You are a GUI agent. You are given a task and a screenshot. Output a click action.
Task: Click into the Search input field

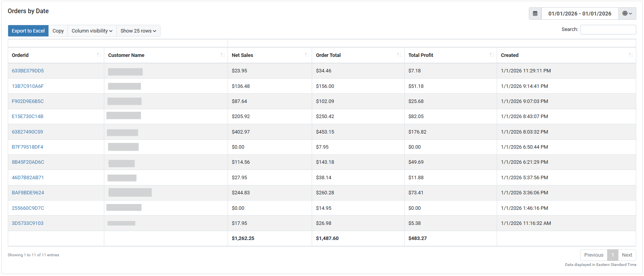coord(608,29)
